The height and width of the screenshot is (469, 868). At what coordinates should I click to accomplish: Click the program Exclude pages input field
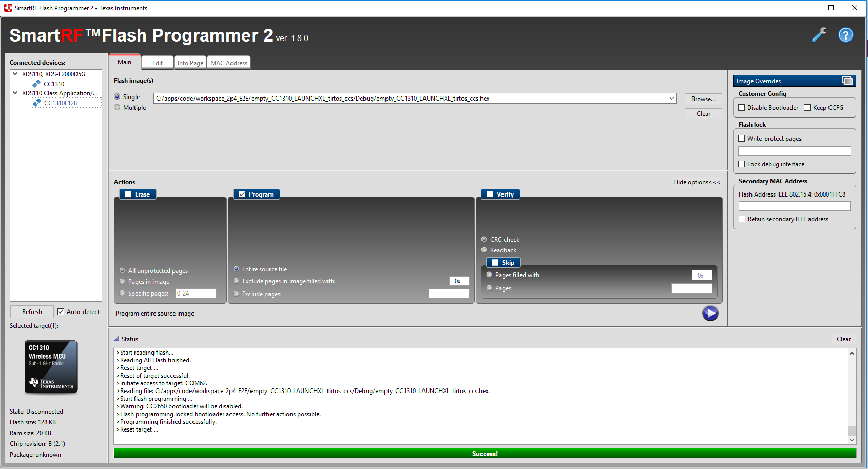449,294
